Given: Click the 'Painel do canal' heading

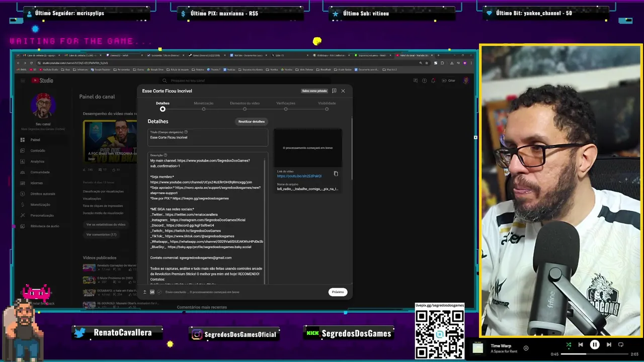Looking at the screenshot, I should click(97, 97).
